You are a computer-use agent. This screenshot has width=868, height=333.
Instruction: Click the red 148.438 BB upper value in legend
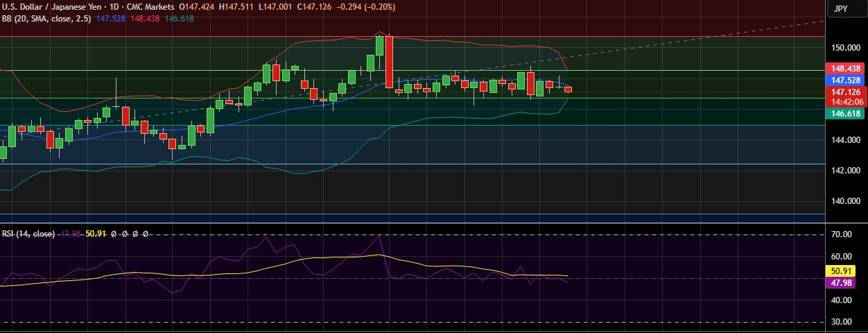tap(148, 19)
